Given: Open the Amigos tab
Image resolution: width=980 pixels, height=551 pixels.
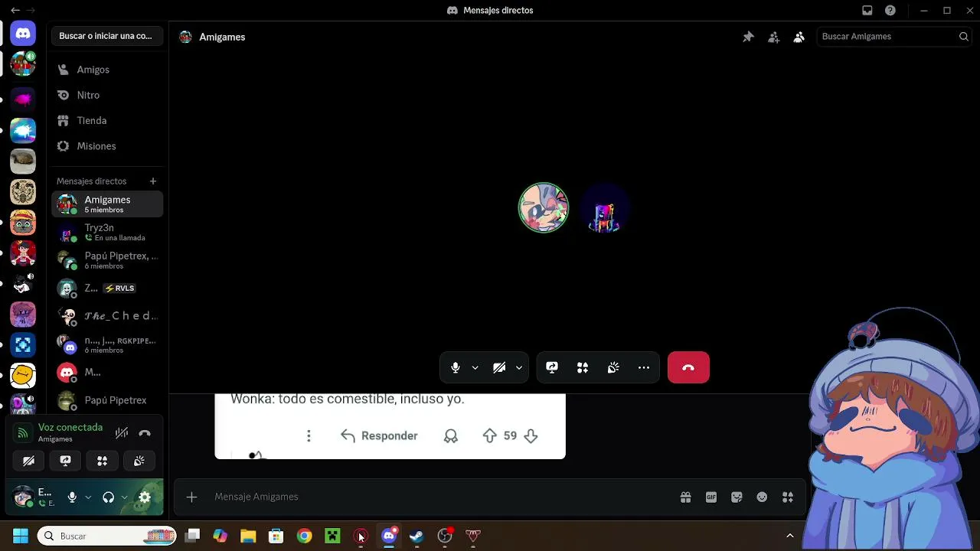Looking at the screenshot, I should 107,70.
